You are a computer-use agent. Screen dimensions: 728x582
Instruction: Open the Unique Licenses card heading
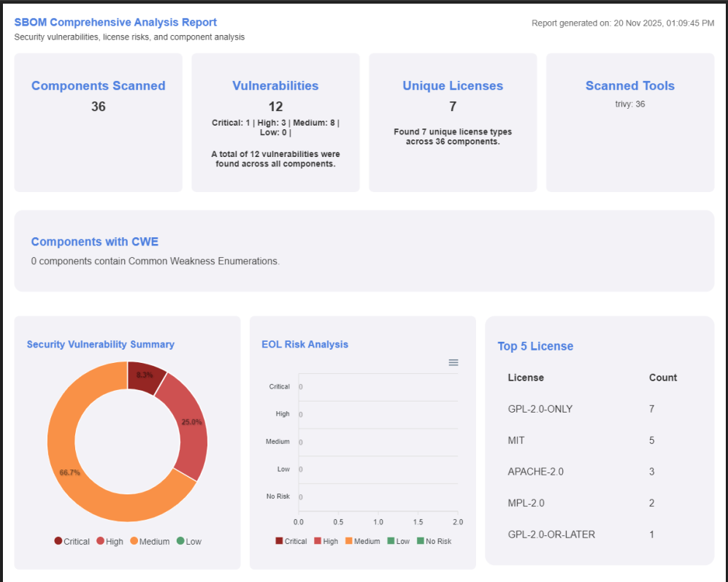point(453,85)
